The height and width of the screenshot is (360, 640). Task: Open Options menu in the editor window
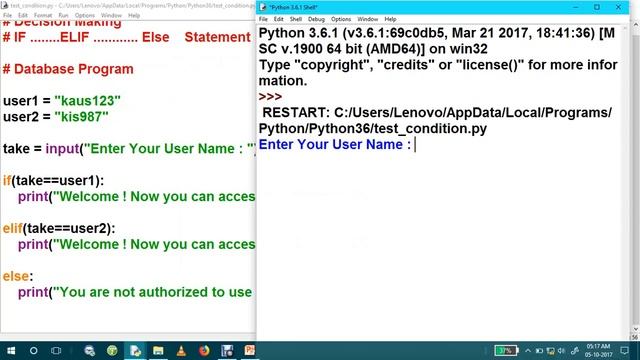[84, 16]
